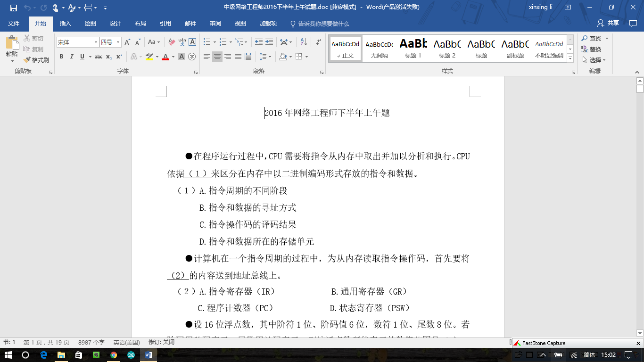Image resolution: width=644 pixels, height=362 pixels.
Task: Open ribbon display options icon
Action: [568, 8]
